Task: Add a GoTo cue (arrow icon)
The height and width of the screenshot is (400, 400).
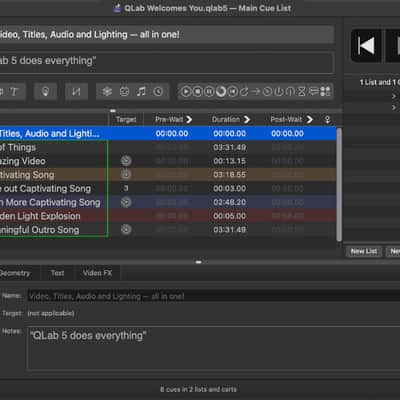Action: [256, 92]
